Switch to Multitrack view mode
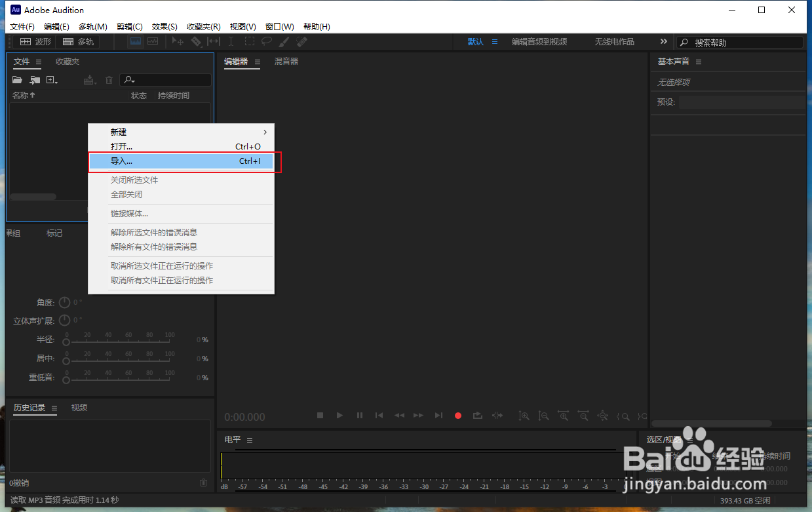The width and height of the screenshot is (812, 512). tap(78, 41)
